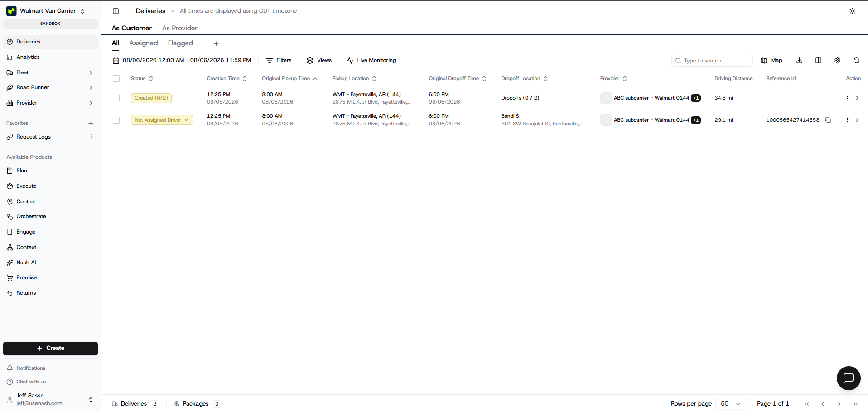Show the Map view

772,61
